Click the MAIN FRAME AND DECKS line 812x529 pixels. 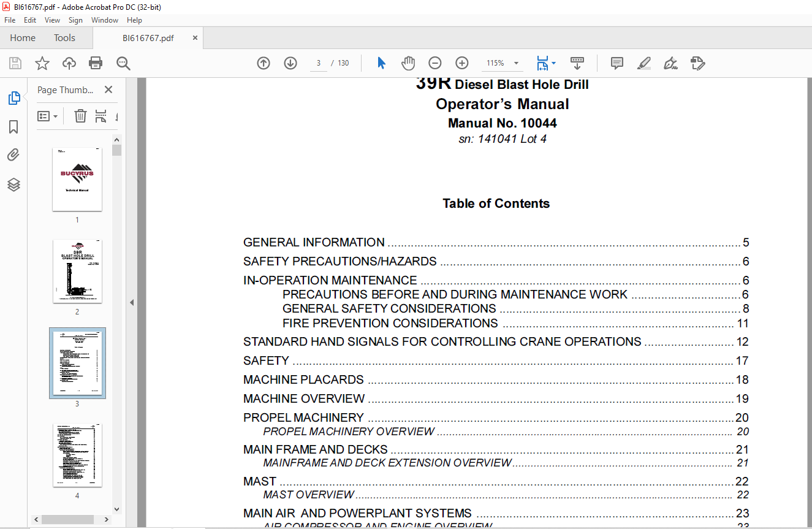(x=496, y=450)
